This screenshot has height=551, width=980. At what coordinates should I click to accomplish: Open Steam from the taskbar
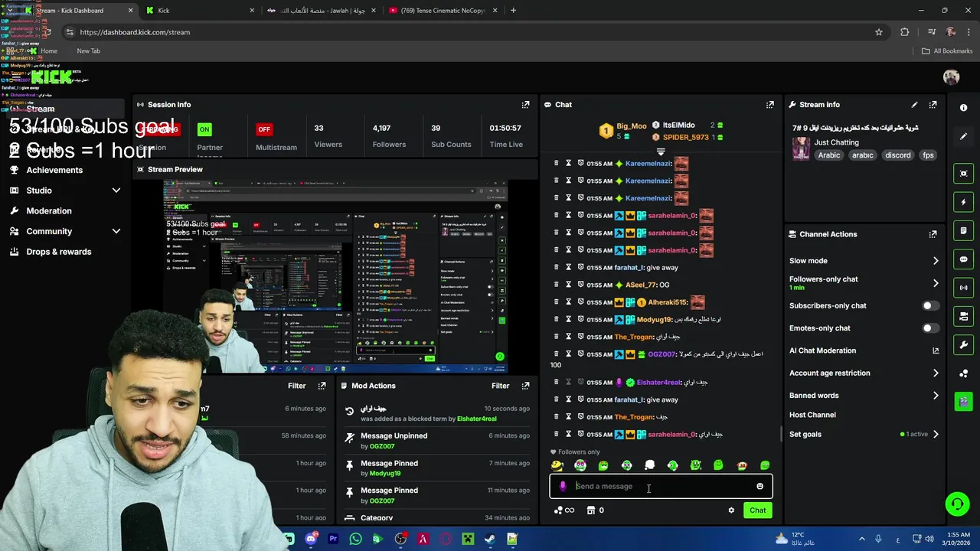click(490, 539)
